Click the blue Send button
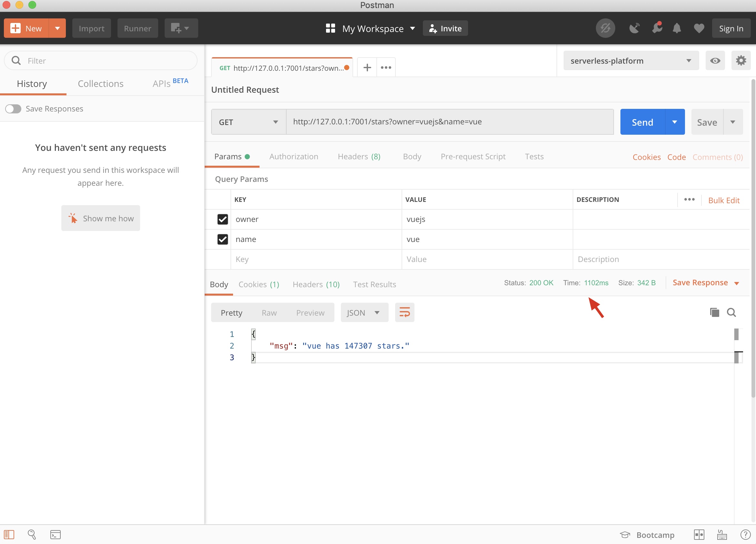The image size is (756, 544). click(x=642, y=122)
